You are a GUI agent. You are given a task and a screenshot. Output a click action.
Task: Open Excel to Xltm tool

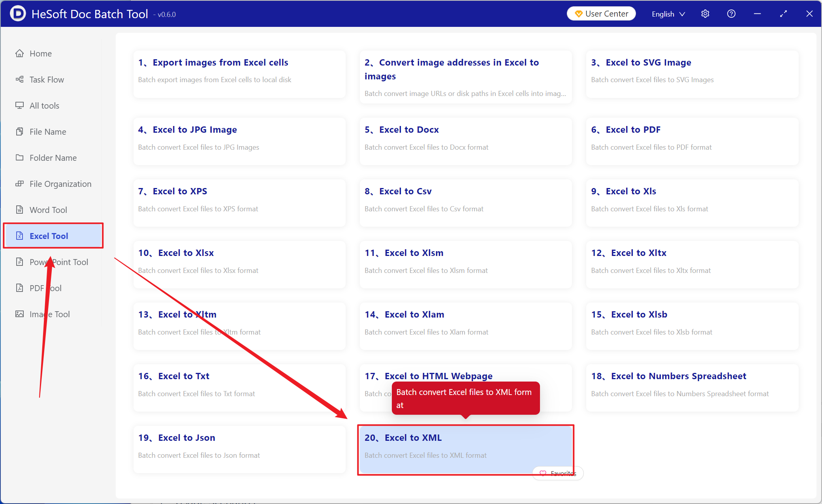(239, 326)
